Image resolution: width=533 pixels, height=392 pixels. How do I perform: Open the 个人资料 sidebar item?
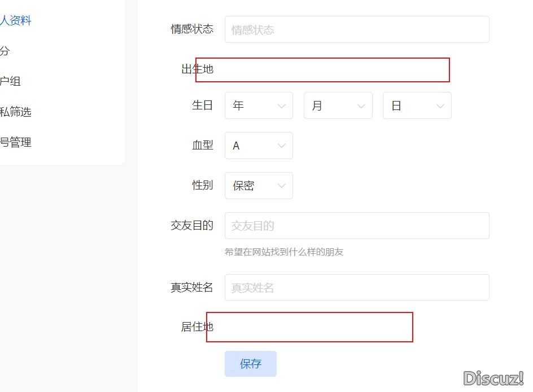(x=15, y=20)
